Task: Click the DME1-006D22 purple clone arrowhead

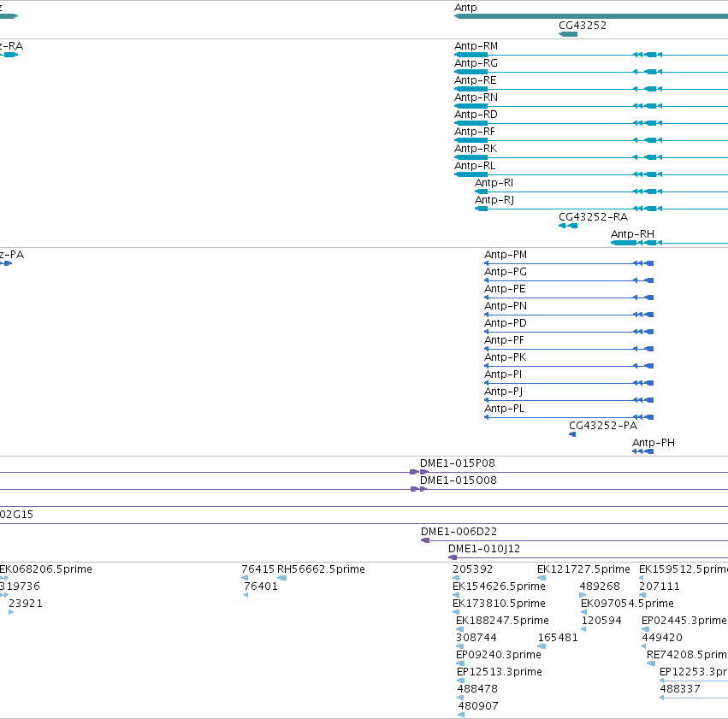Action: point(425,540)
